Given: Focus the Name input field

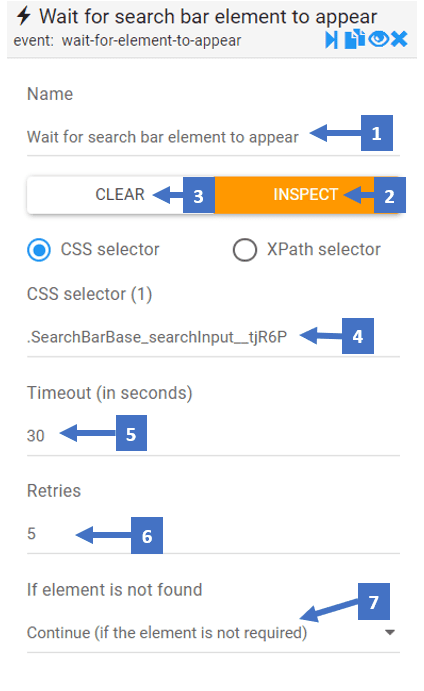Looking at the screenshot, I should click(213, 137).
